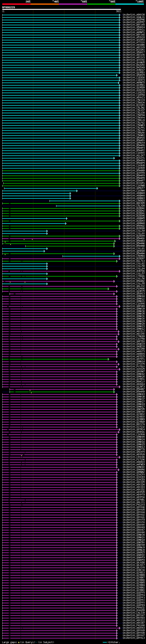Select the UniRef100_P90632 label
Viewport: 146px width, 644px height.
[x=134, y=608]
